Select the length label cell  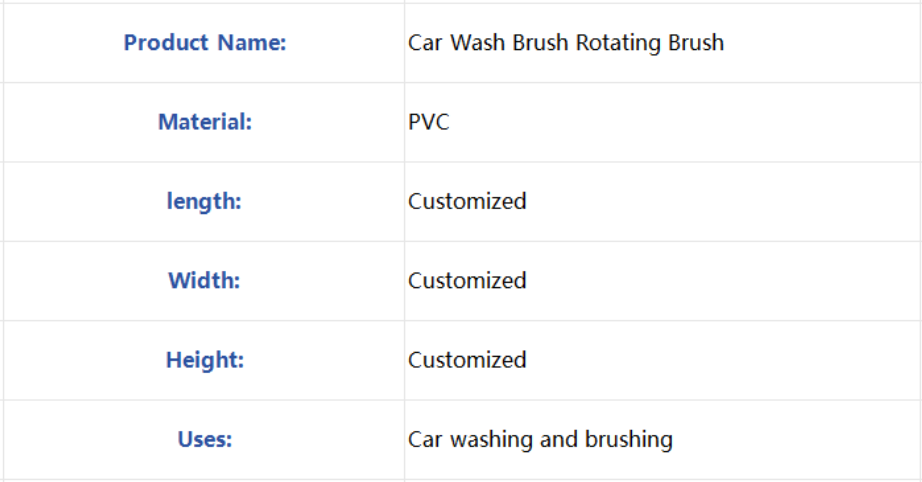(x=204, y=202)
